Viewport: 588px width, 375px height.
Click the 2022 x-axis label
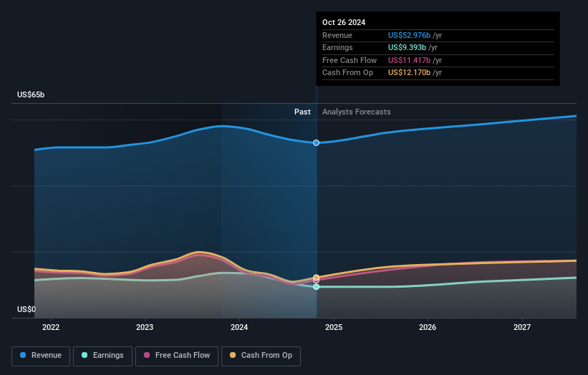[51, 328]
